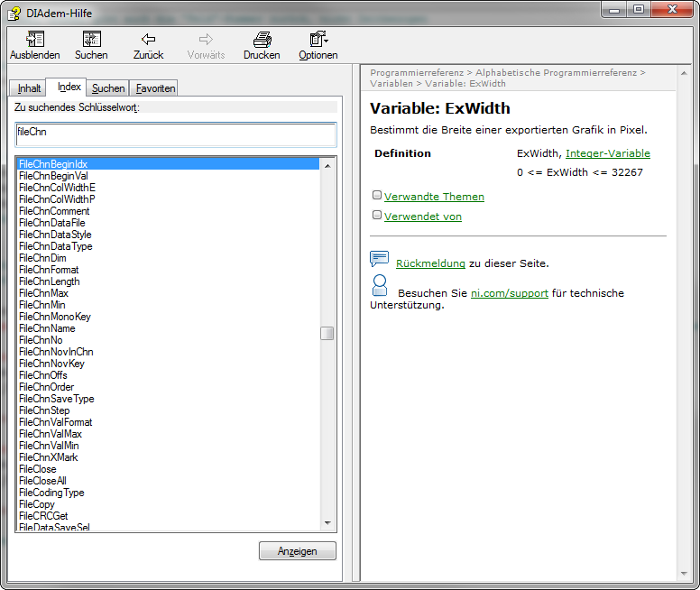This screenshot has width=700, height=590.
Task: Click the Anzeigen button
Action: pyautogui.click(x=298, y=551)
